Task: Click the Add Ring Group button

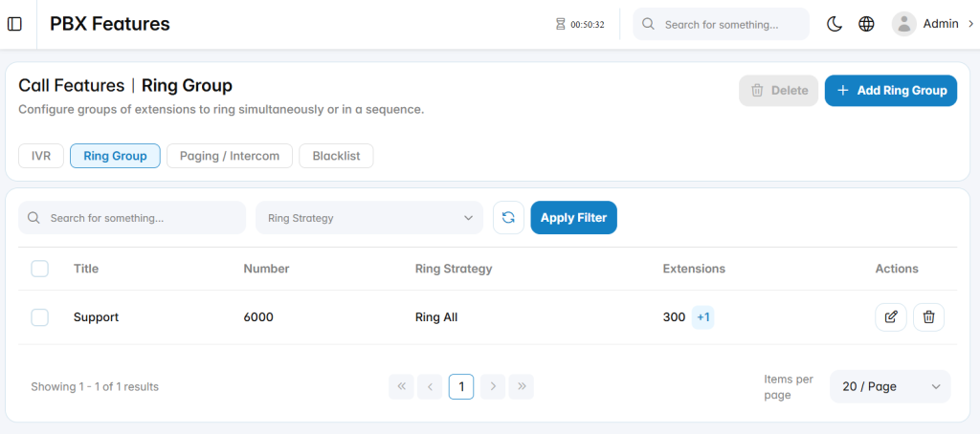Action: (x=891, y=91)
